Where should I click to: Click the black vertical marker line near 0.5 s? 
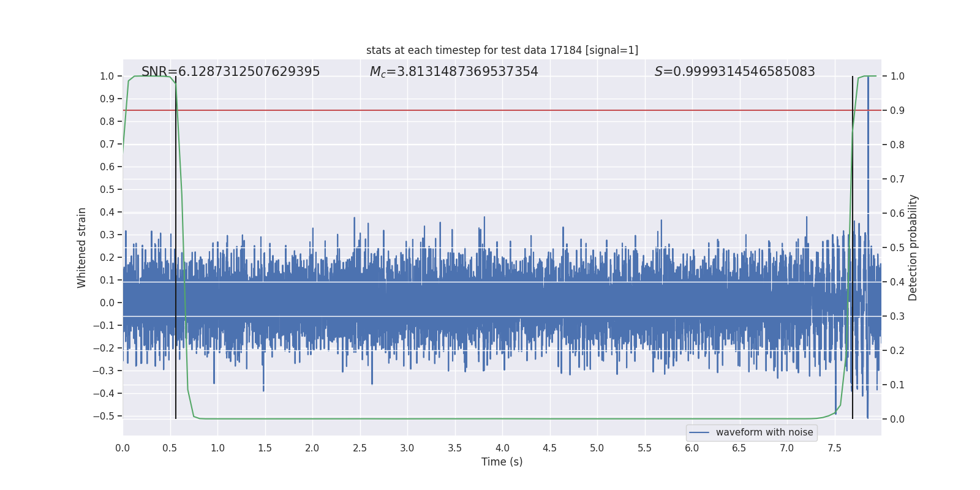(176, 247)
